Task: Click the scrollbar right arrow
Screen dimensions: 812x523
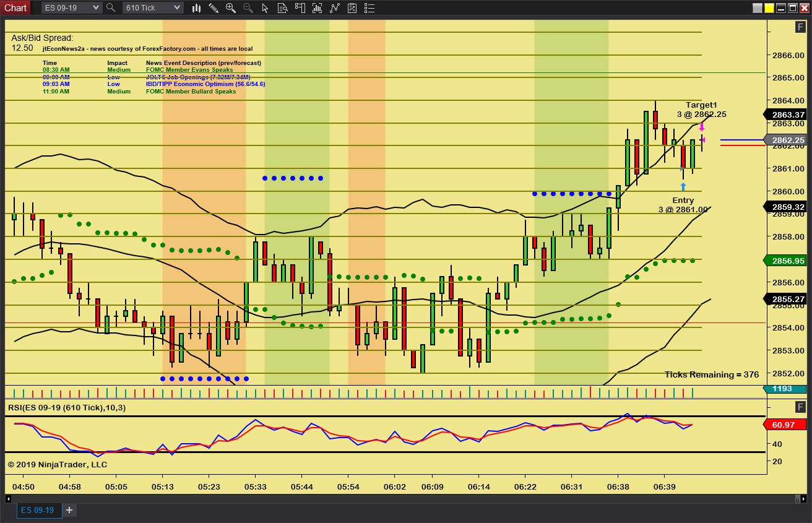Action: (803, 498)
